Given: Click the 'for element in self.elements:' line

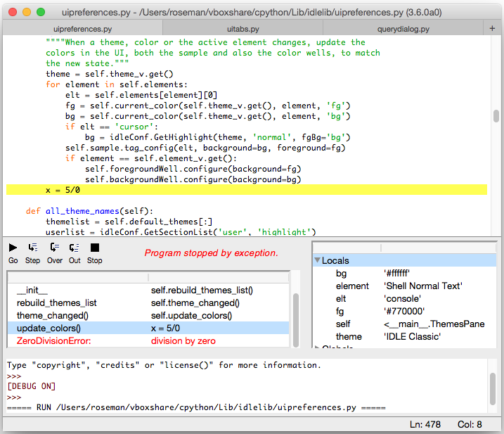Looking at the screenshot, I should pyautogui.click(x=117, y=84).
